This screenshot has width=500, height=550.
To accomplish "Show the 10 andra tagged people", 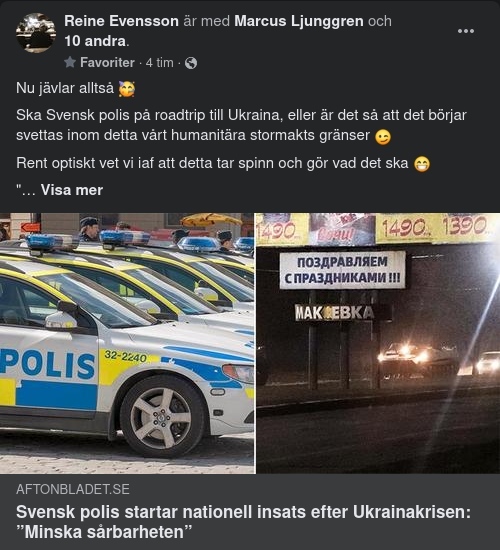I will [95, 41].
